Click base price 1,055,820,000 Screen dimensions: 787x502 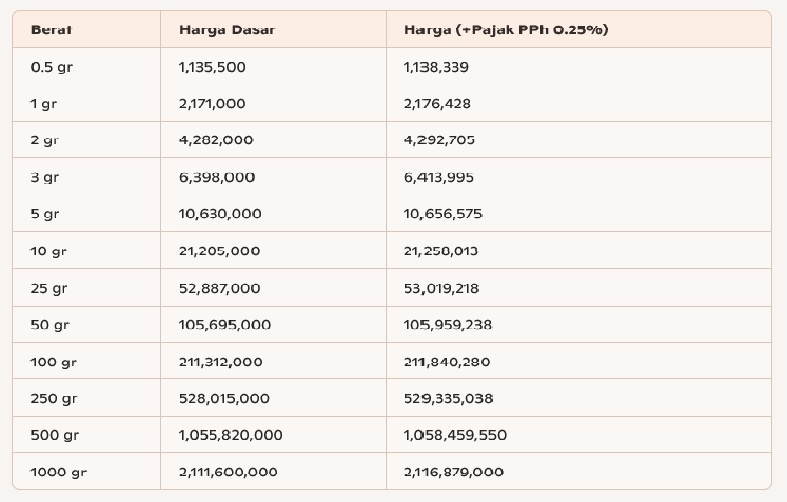tap(230, 436)
